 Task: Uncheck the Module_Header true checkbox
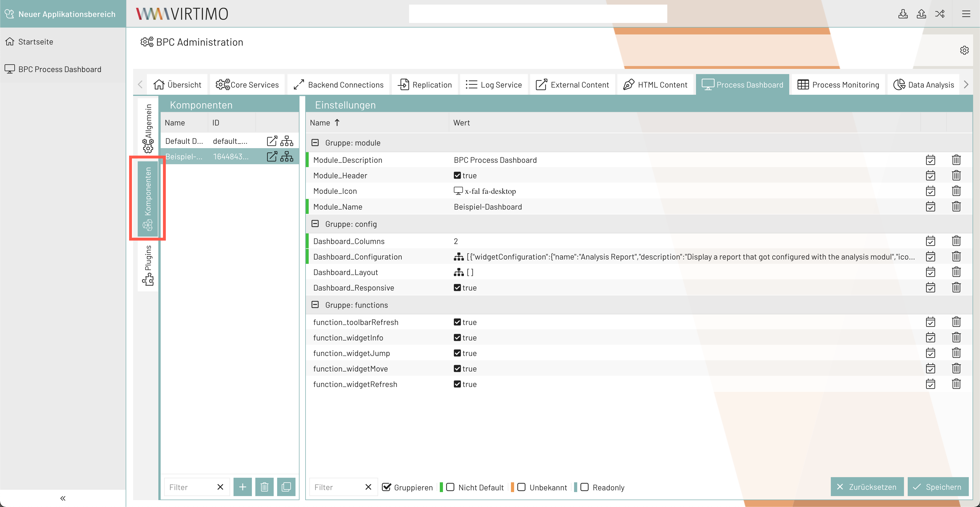(x=457, y=175)
